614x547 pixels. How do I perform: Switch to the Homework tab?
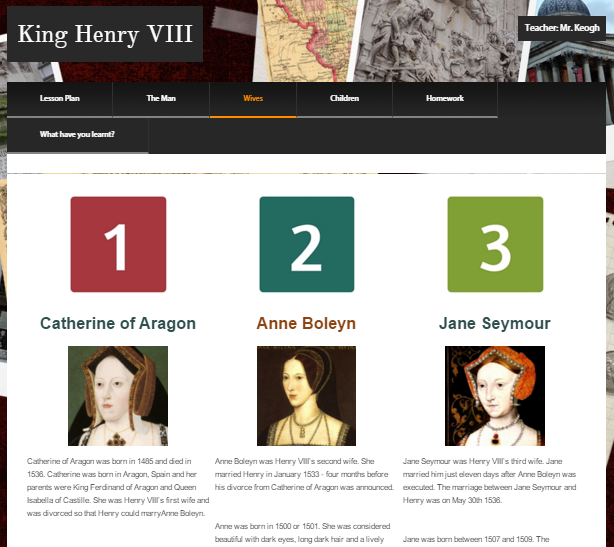tap(445, 98)
